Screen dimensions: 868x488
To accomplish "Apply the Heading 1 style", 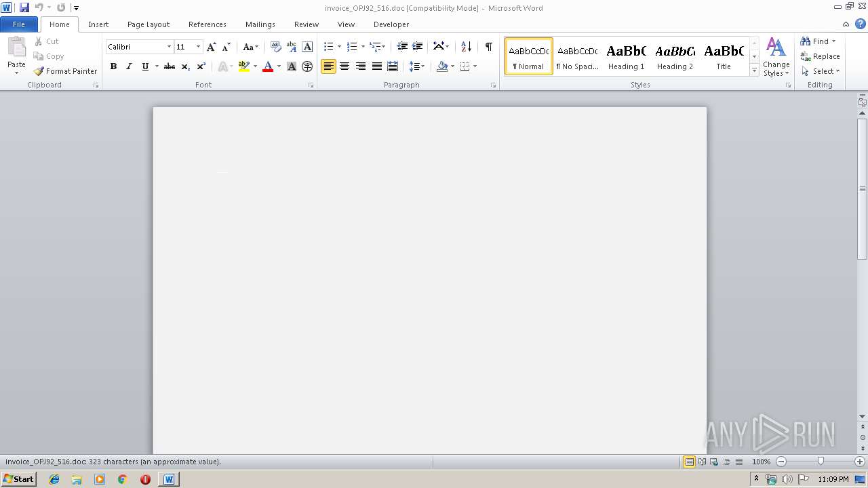I will click(x=627, y=56).
